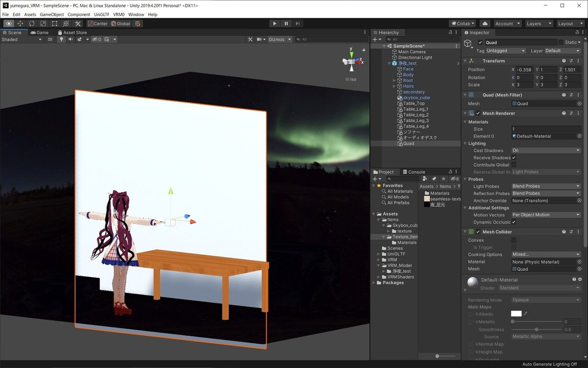Image resolution: width=588 pixels, height=368 pixels.
Task: Adjust the Smoothness slider
Action: click(537, 329)
